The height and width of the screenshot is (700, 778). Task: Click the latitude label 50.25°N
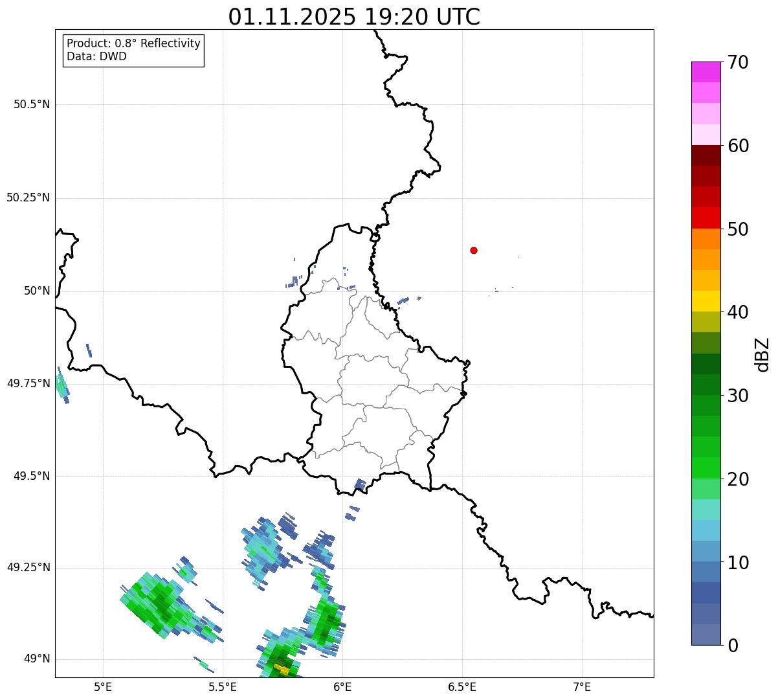click(28, 198)
